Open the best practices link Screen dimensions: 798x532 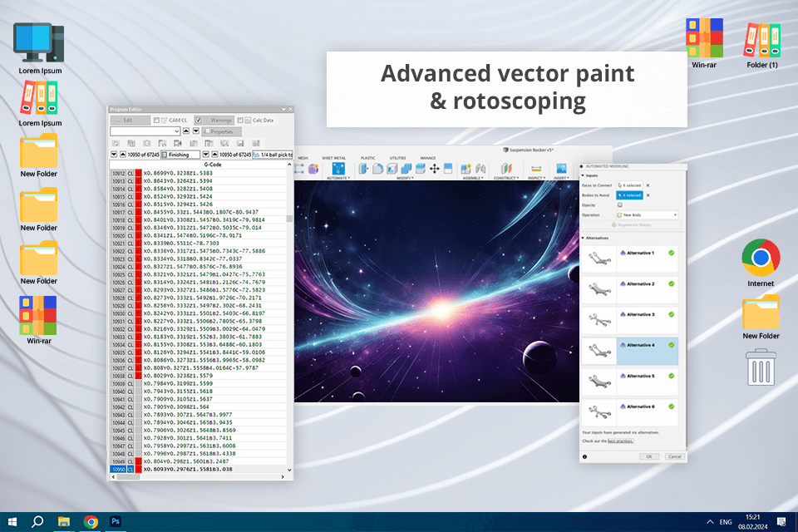tap(620, 441)
